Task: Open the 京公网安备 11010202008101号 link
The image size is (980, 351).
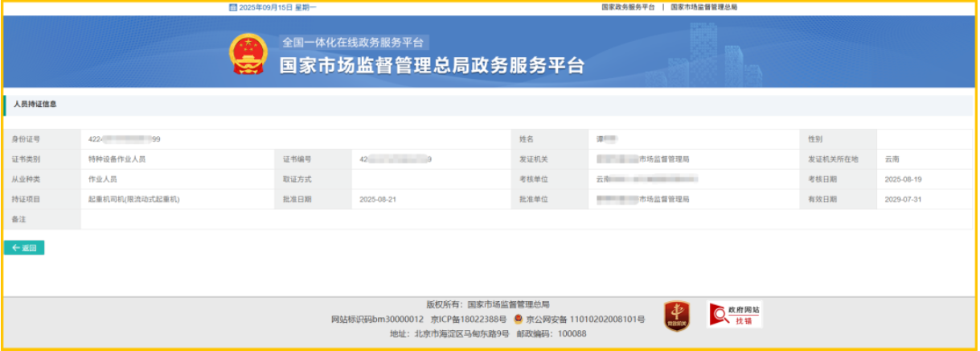Action: coord(584,320)
